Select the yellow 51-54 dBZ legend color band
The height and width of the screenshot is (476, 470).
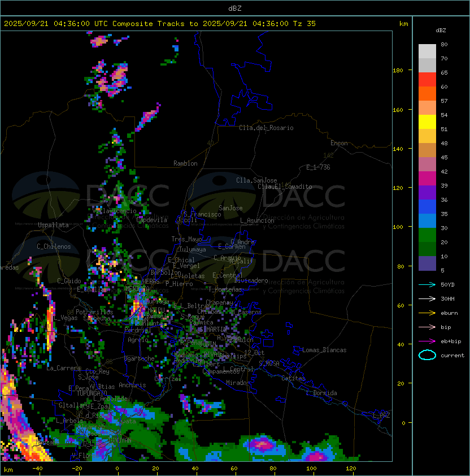tap(427, 122)
